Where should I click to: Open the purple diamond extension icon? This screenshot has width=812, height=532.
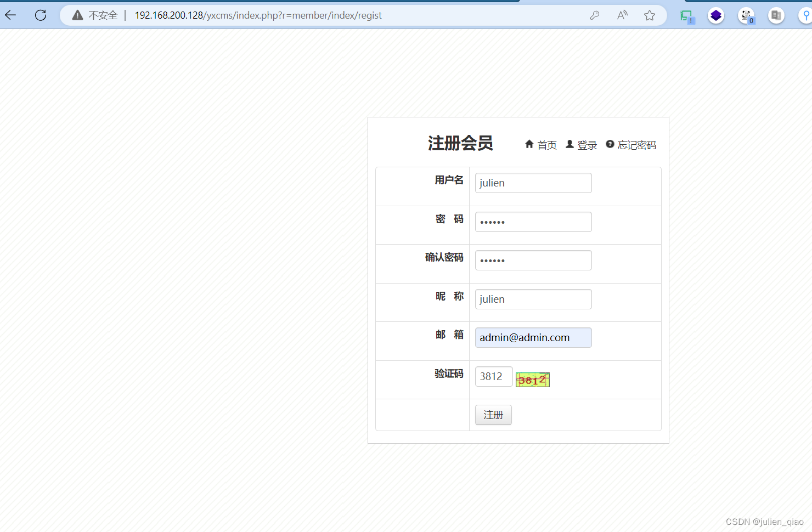716,15
